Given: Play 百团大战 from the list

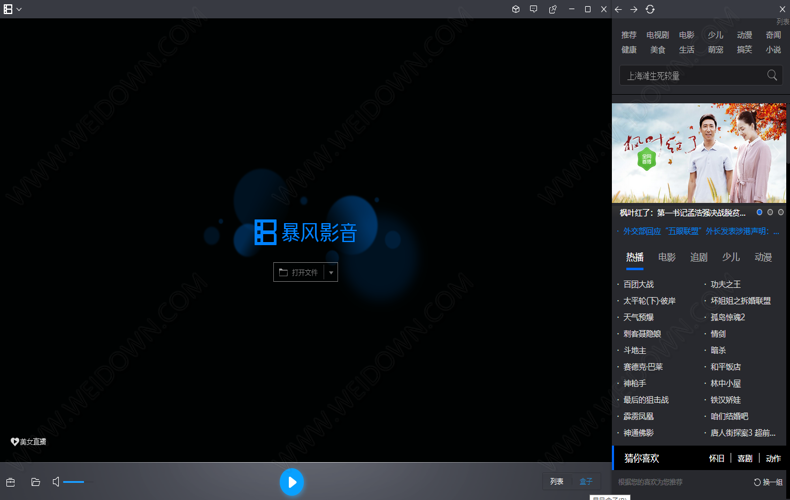Looking at the screenshot, I should [638, 284].
